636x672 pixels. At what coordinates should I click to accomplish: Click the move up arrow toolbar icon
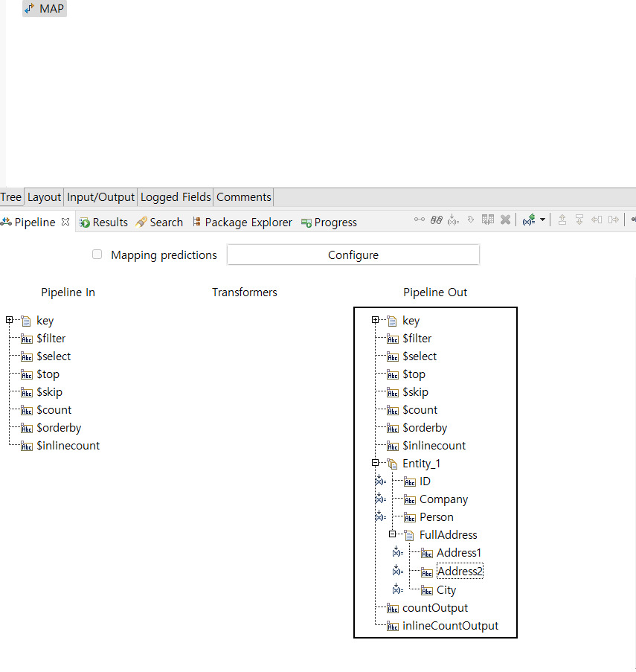(562, 220)
